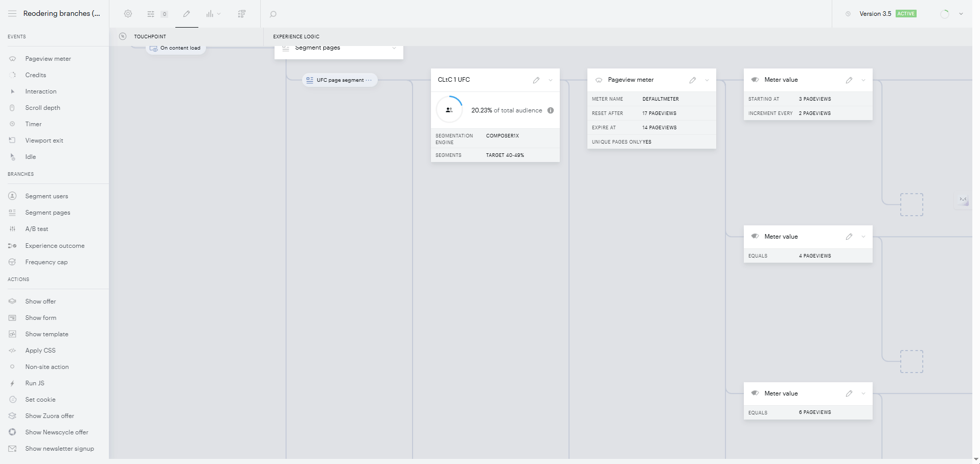980x464 pixels.
Task: Open the bar chart analytics menu
Action: (x=213, y=14)
